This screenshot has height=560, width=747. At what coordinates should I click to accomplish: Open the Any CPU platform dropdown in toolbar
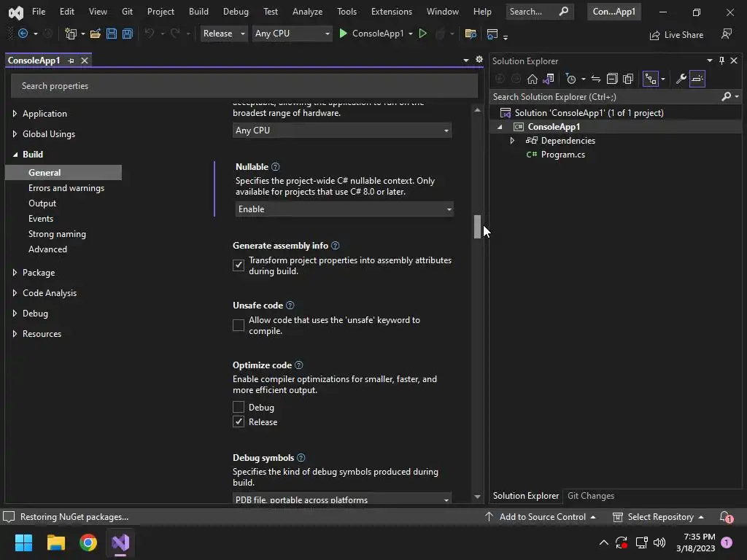(292, 34)
